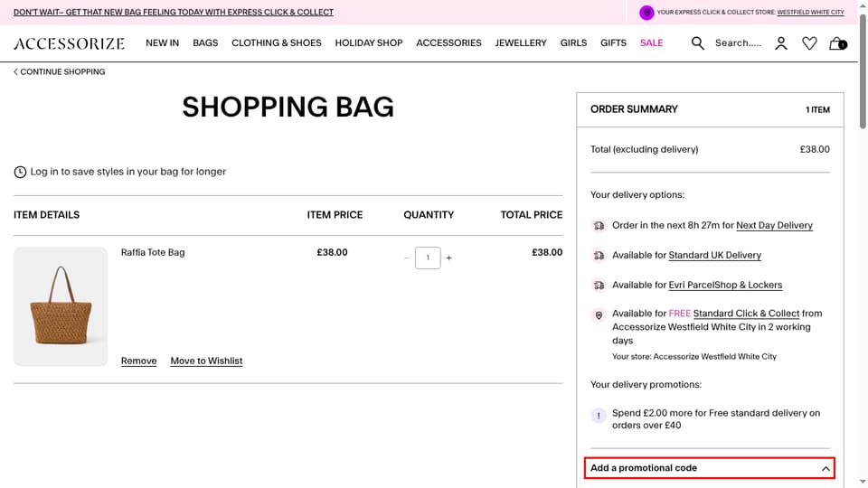This screenshot has width=868, height=488.
Task: Open the wishlist heart icon
Action: pyautogui.click(x=809, y=43)
